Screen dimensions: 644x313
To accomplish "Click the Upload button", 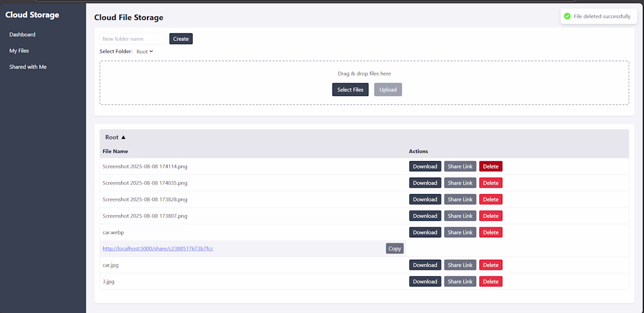I will point(388,90).
